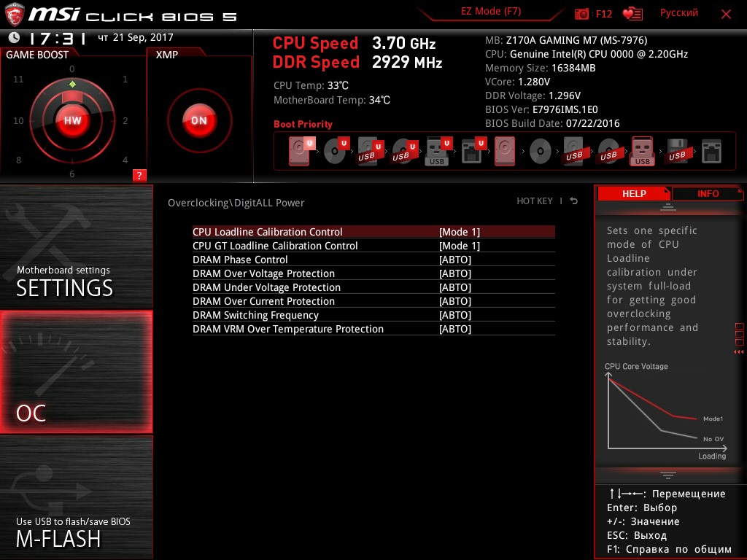This screenshot has width=747, height=560.
Task: Click the clock icon beside the time
Action: pos(15,37)
